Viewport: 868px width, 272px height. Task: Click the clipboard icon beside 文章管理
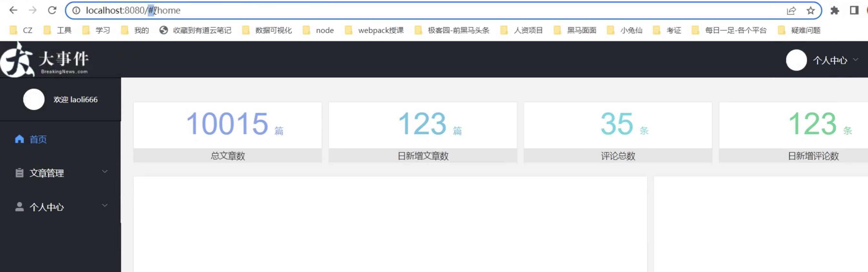(x=19, y=173)
